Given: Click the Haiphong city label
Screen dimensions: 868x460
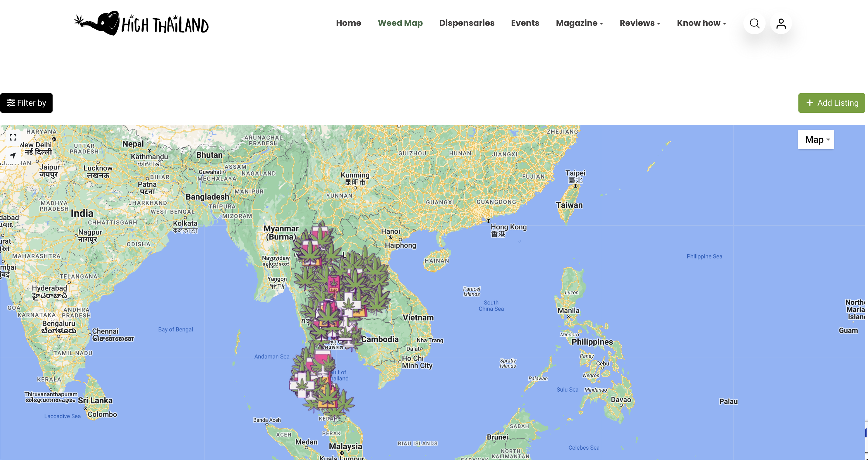Looking at the screenshot, I should [x=400, y=245].
